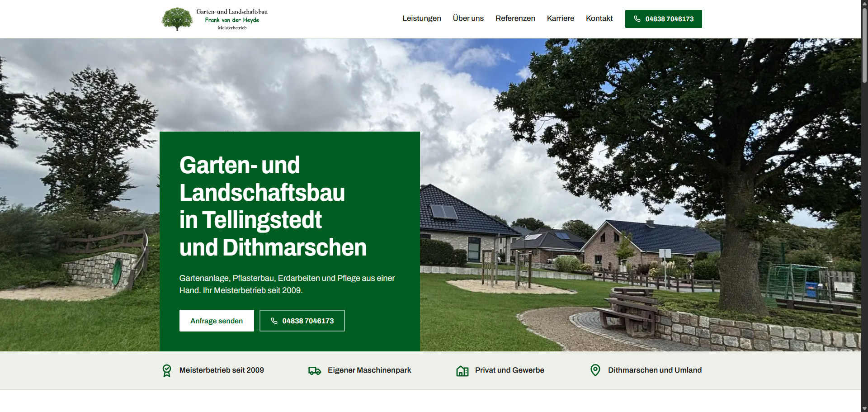This screenshot has height=412, width=868.
Task: Open the Karriere navigation link
Action: tap(561, 19)
